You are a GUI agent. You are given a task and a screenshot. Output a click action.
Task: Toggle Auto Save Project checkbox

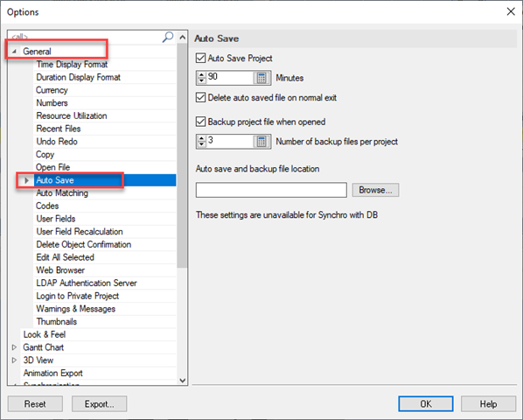[200, 58]
